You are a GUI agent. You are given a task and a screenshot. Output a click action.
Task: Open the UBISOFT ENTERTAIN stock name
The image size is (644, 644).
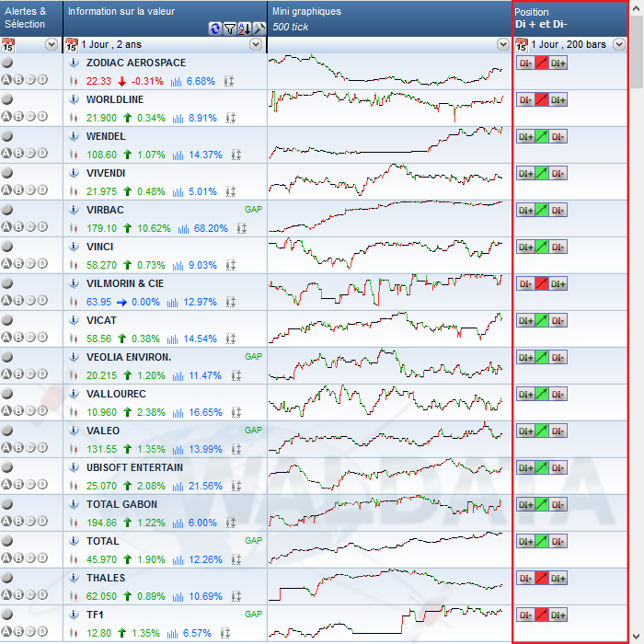click(x=134, y=467)
